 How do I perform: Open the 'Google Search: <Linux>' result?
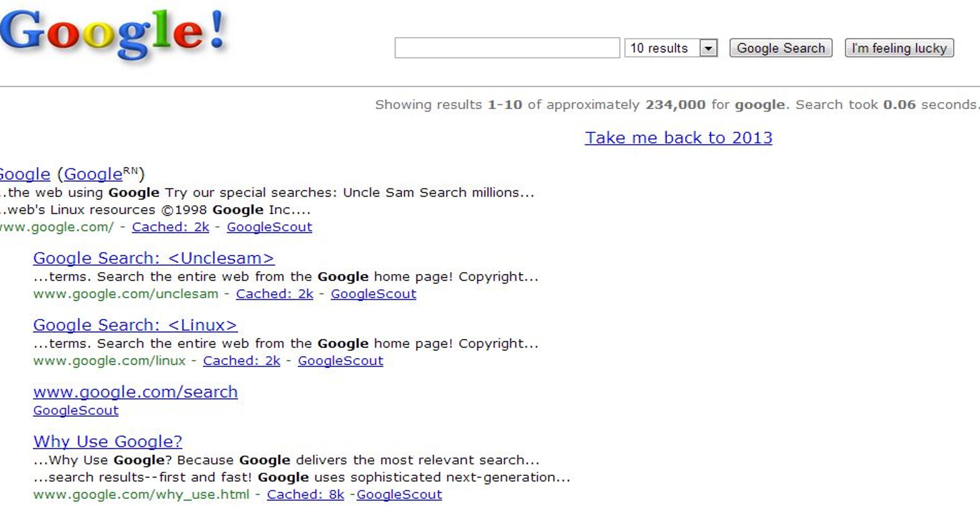tap(134, 324)
